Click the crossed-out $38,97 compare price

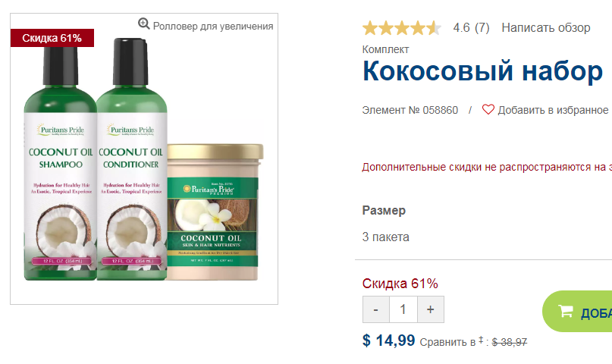coord(510,342)
